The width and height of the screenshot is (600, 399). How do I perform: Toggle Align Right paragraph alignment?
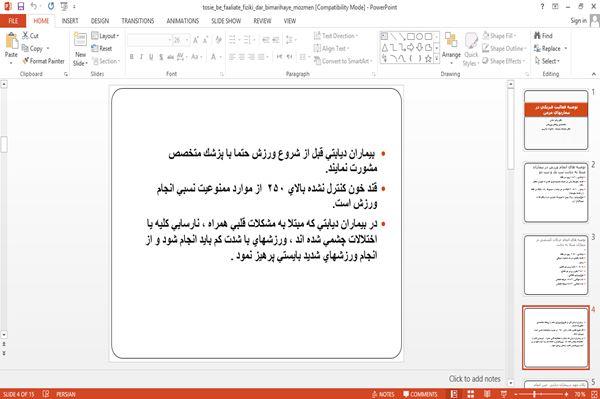pyautogui.click(x=251, y=57)
